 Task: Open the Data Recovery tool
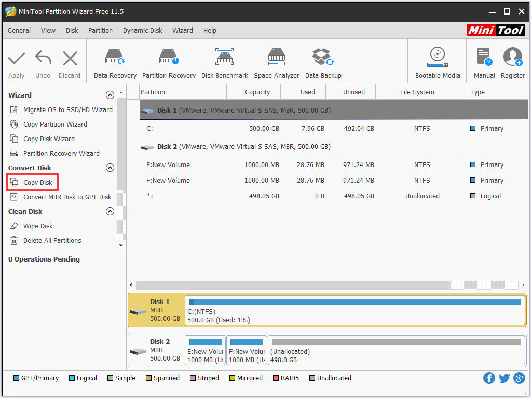pyautogui.click(x=114, y=61)
